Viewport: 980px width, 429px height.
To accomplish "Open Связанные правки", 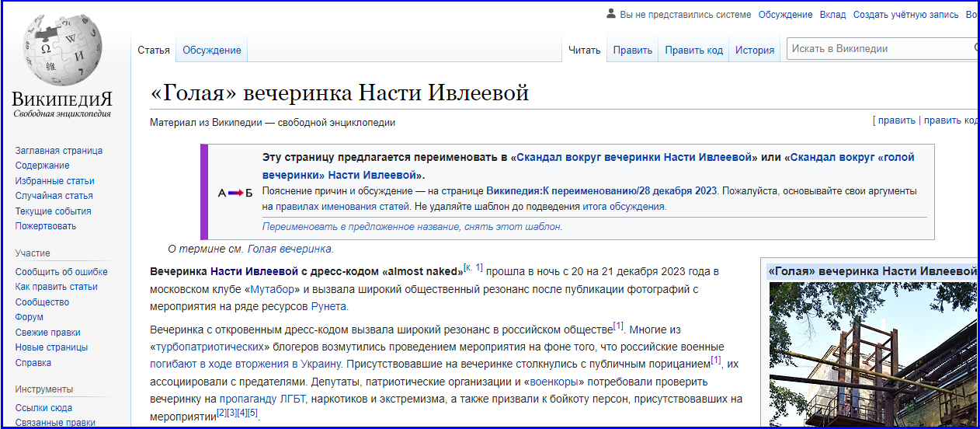I will 55,423.
